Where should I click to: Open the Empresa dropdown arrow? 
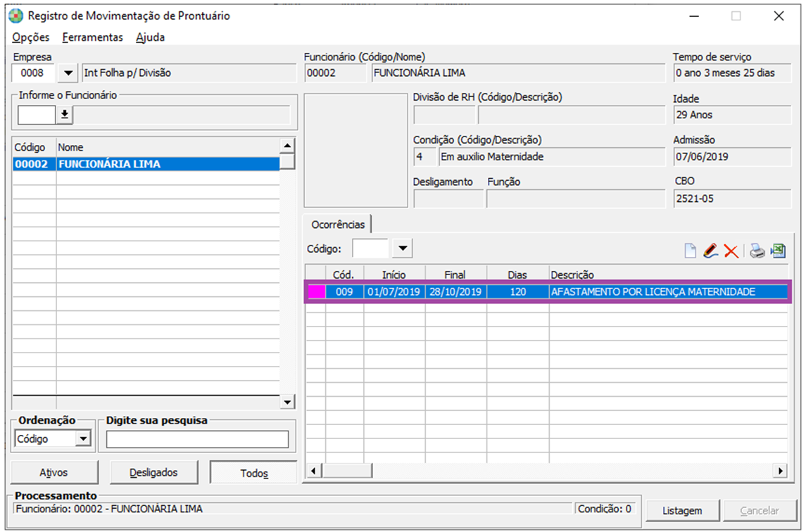(x=68, y=73)
